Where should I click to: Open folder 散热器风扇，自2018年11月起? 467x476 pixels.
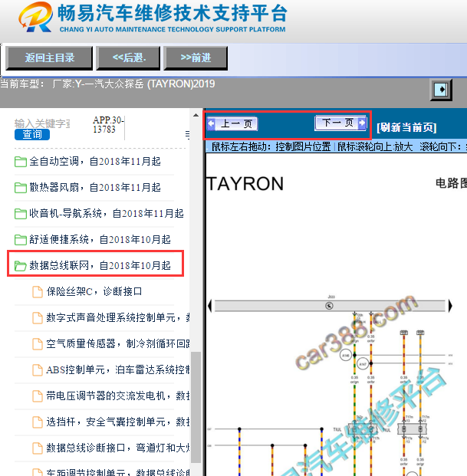tap(94, 188)
